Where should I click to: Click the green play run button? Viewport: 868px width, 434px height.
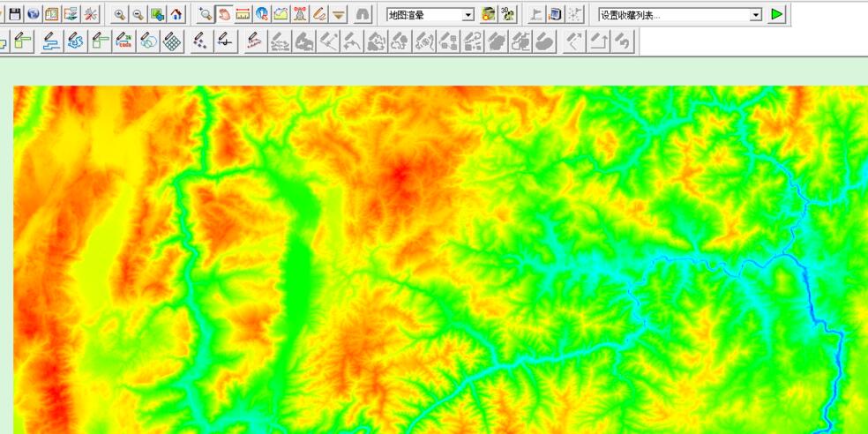coord(776,14)
